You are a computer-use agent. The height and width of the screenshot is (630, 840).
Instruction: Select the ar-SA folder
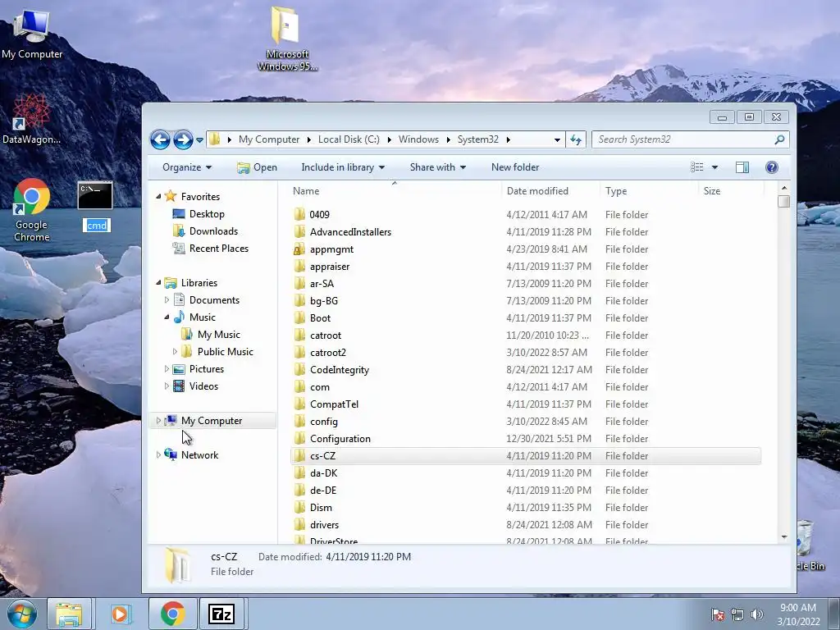pos(322,283)
